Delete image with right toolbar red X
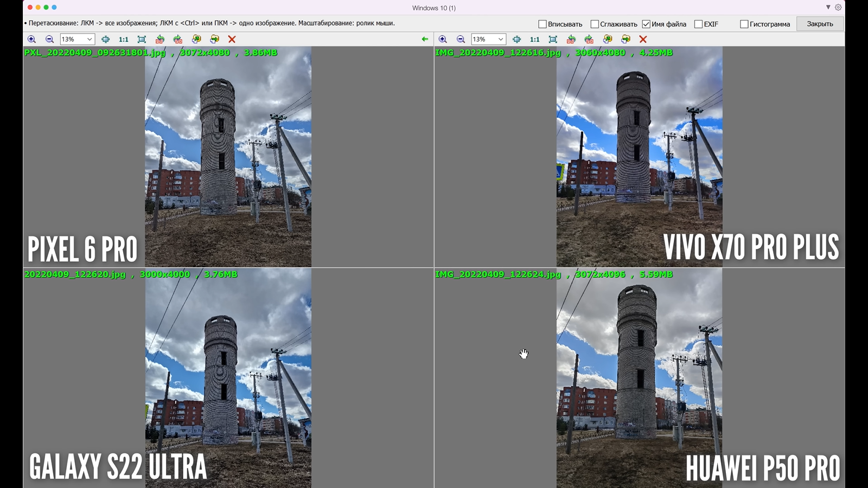868x488 pixels. (x=643, y=39)
